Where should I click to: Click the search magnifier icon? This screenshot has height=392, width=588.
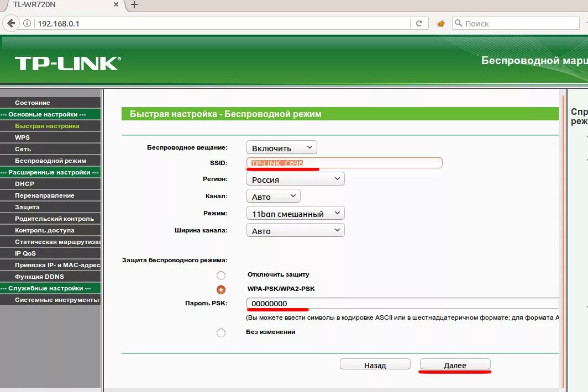click(x=458, y=23)
